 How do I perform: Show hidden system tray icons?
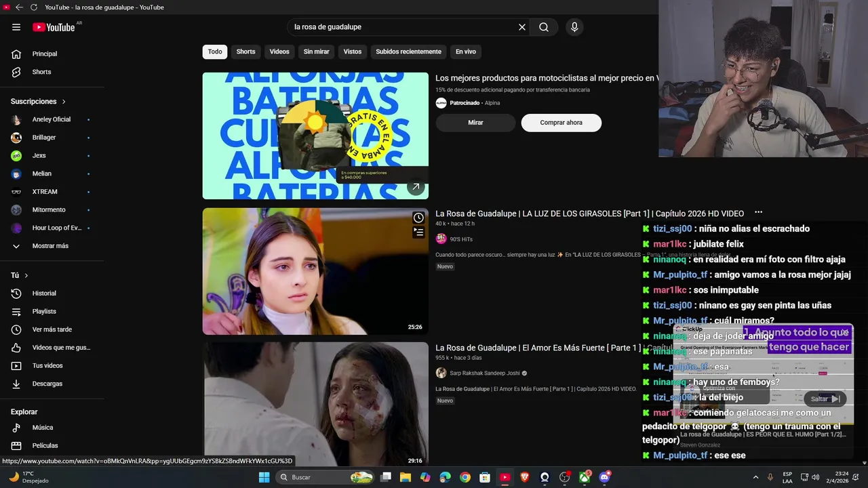pos(755,477)
